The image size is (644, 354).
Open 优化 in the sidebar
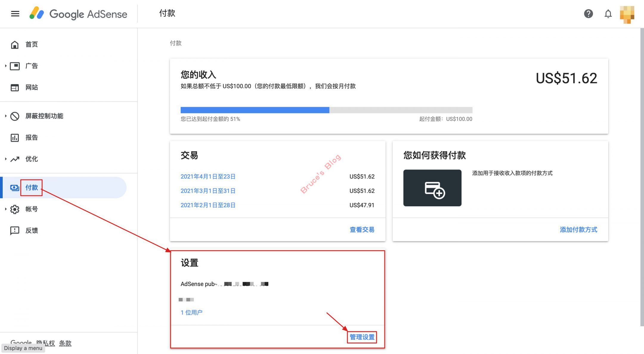[x=32, y=159]
